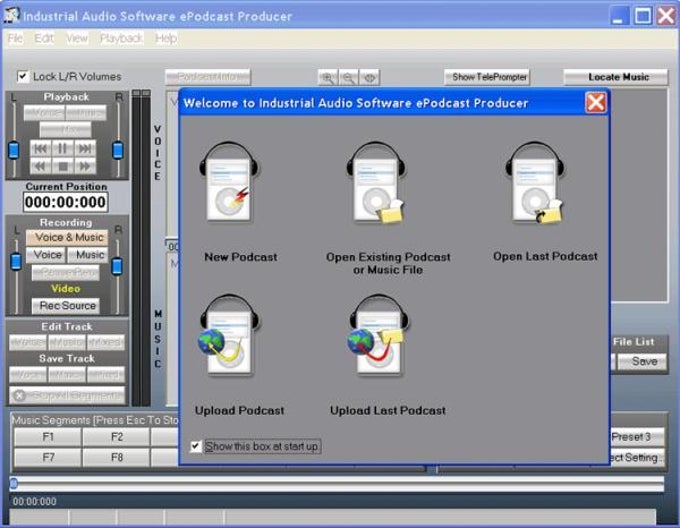This screenshot has width=680, height=528.
Task: Click the 00:00:000 time readout at bottom
Action: point(34,502)
